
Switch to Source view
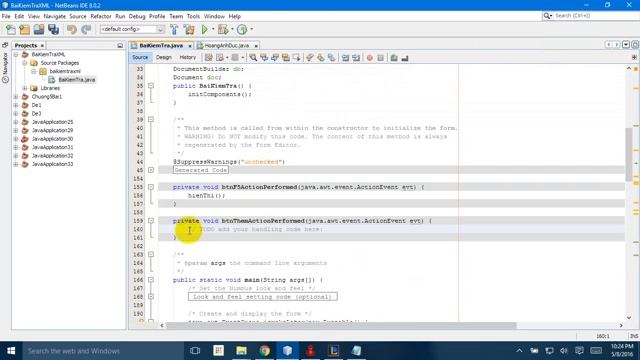coord(140,58)
